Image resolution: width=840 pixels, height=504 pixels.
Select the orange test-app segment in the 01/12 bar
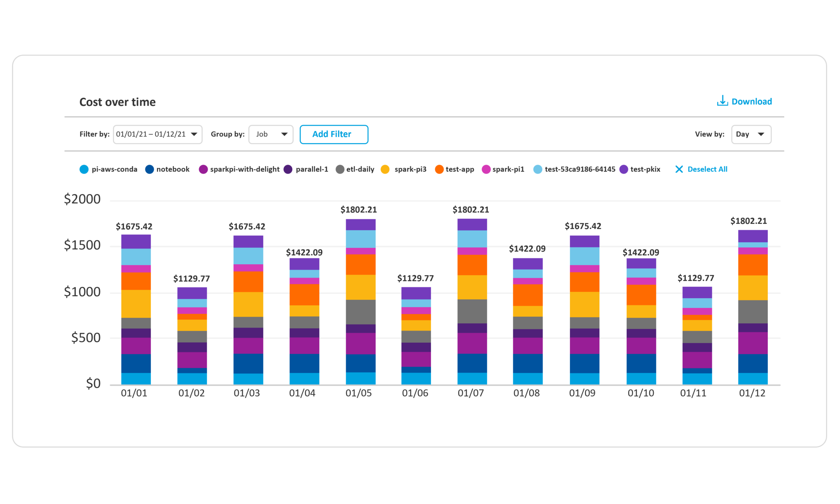[753, 265]
